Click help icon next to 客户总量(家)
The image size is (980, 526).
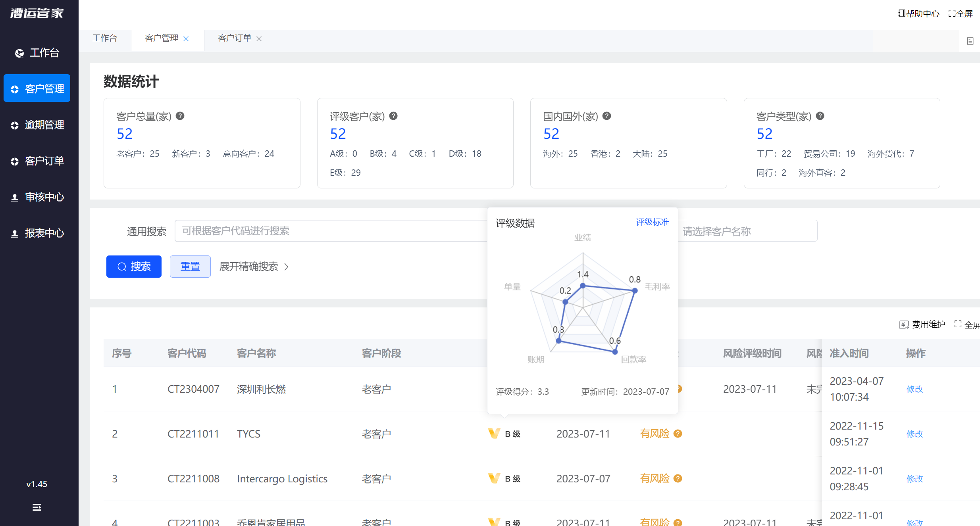[180, 116]
